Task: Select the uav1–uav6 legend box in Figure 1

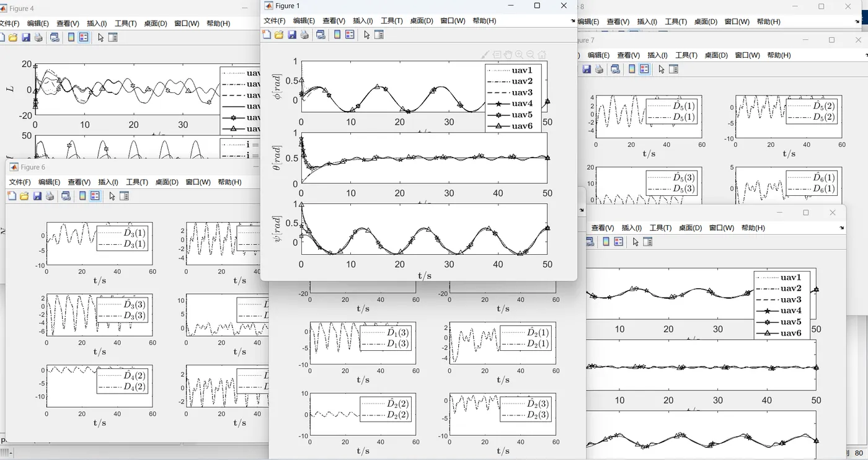Action: point(513,98)
